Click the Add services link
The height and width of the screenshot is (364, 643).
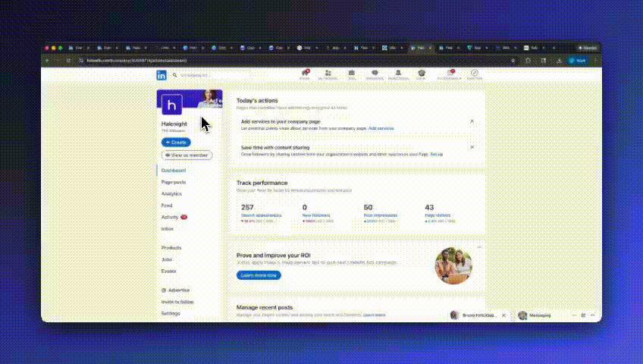[381, 128]
